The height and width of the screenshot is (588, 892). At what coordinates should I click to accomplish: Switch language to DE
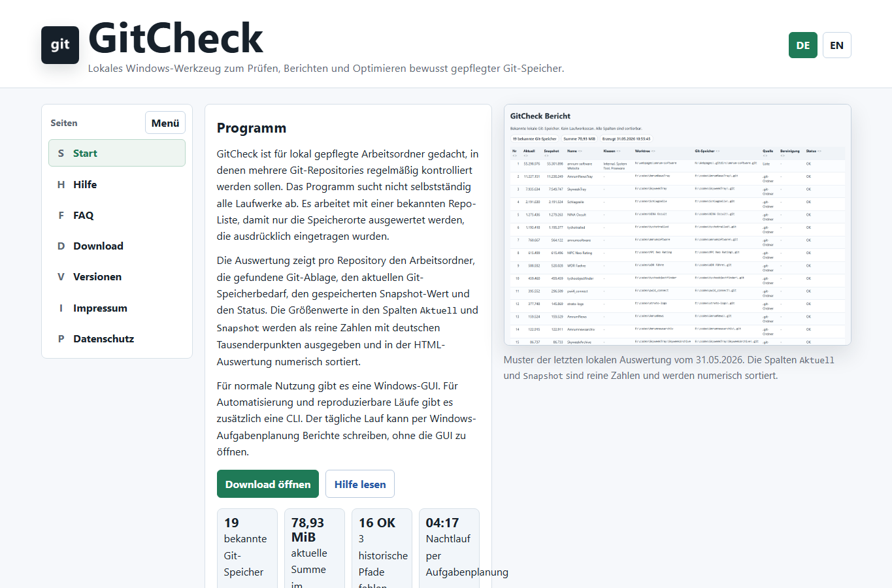coord(802,45)
